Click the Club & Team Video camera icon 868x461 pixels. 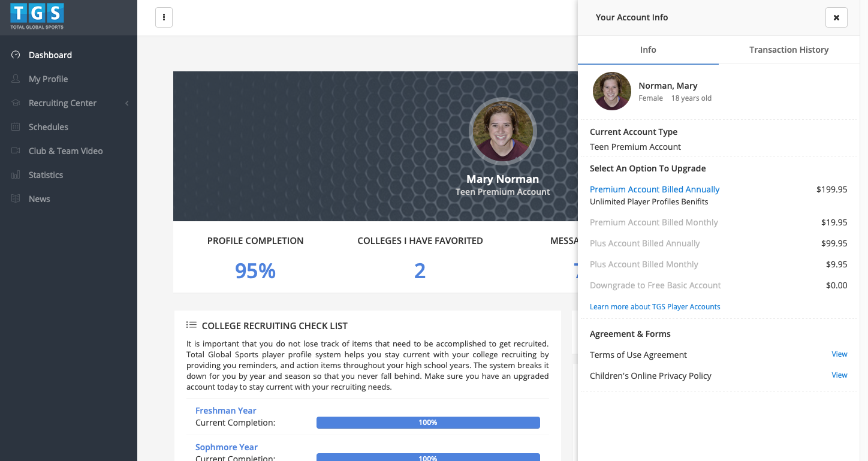click(16, 151)
